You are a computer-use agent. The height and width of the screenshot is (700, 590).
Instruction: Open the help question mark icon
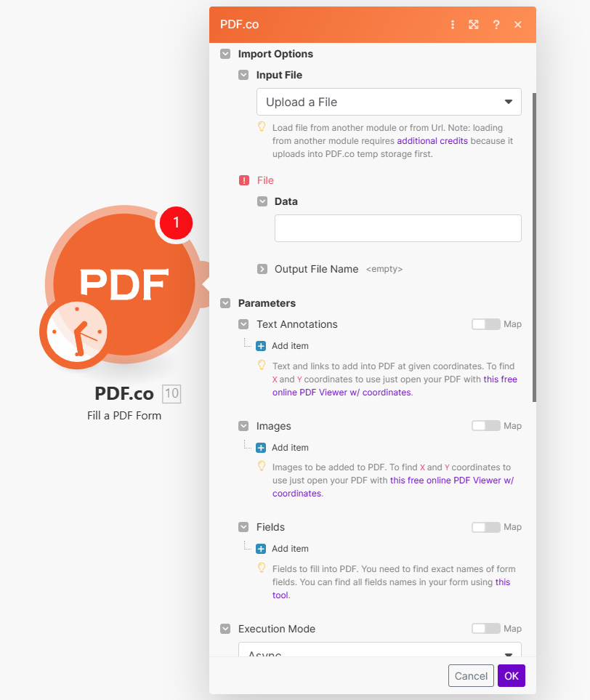496,25
